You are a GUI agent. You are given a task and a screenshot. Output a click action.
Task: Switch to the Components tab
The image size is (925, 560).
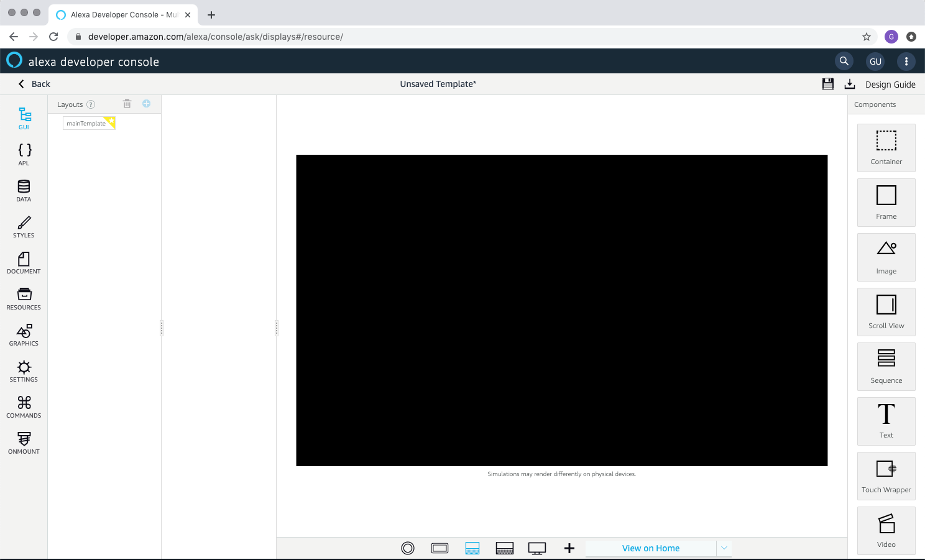click(875, 104)
